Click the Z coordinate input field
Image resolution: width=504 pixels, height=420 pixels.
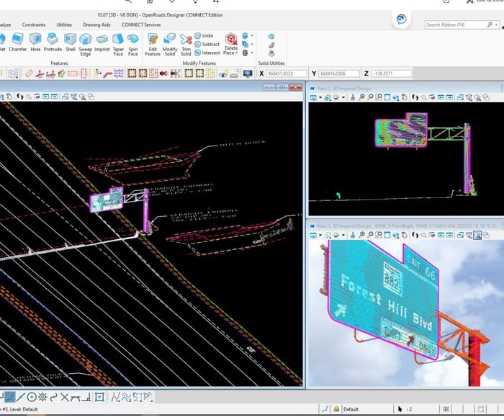tap(391, 73)
